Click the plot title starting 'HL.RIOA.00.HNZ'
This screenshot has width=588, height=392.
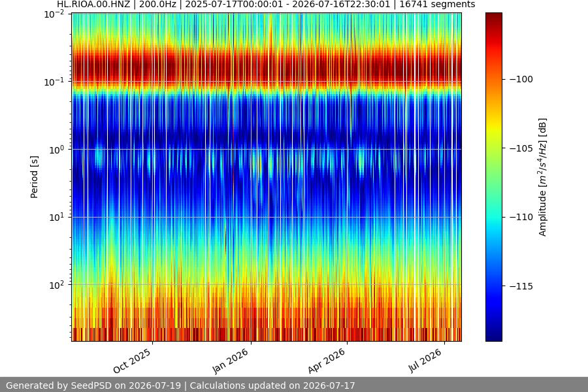[x=266, y=5]
